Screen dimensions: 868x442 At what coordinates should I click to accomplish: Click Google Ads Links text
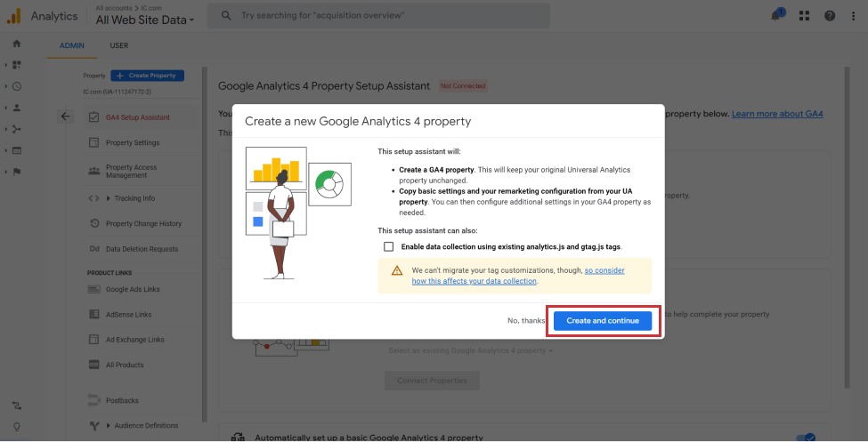click(x=133, y=289)
